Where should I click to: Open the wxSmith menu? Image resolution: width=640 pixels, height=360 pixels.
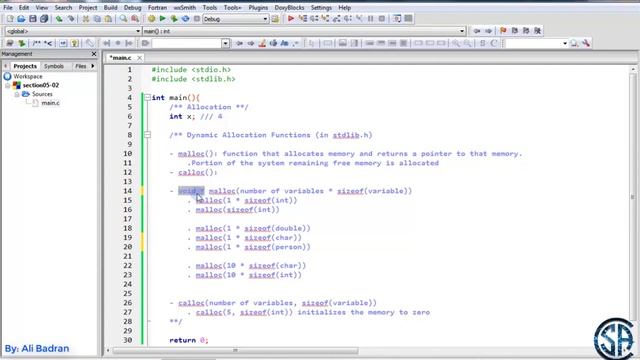[184, 7]
